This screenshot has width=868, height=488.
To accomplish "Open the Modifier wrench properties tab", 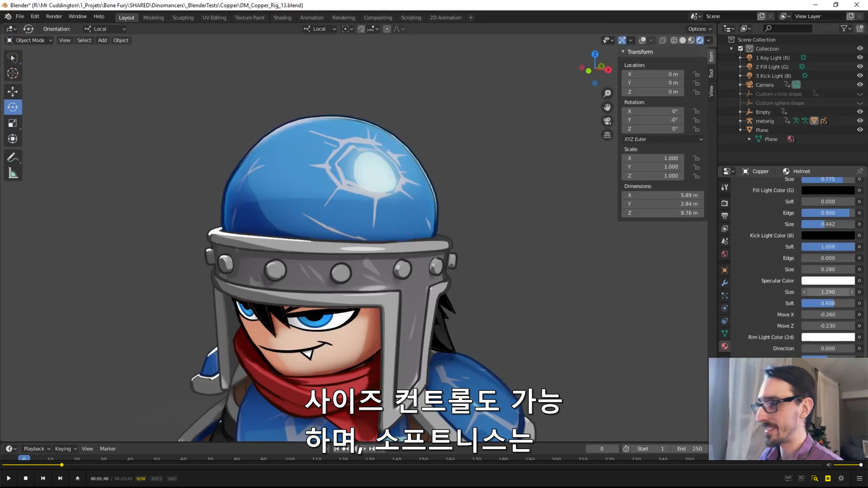I will pyautogui.click(x=725, y=283).
